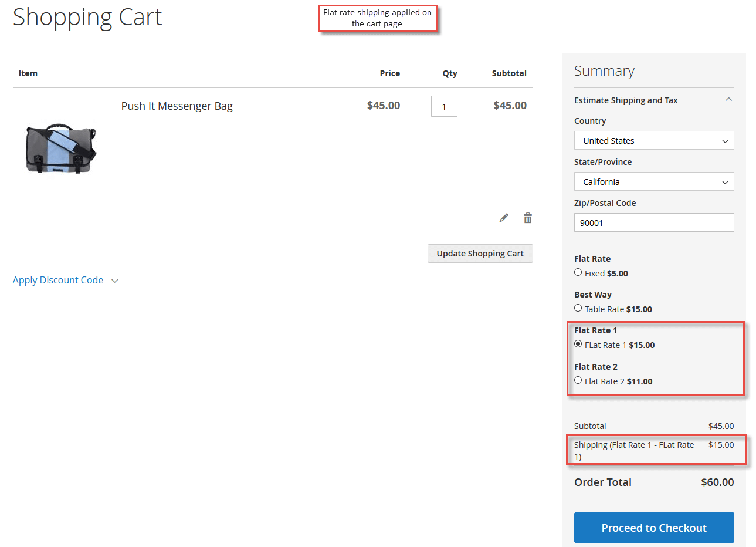Select the Fixed $5.00 flat rate option
This screenshot has width=756, height=547.
click(578, 272)
